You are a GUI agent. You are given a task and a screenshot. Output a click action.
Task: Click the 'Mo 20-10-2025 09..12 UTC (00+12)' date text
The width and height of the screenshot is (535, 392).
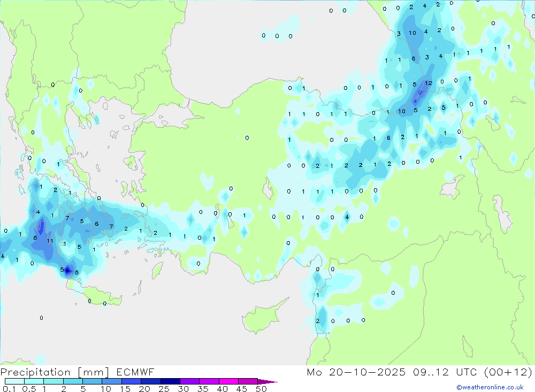419,372
